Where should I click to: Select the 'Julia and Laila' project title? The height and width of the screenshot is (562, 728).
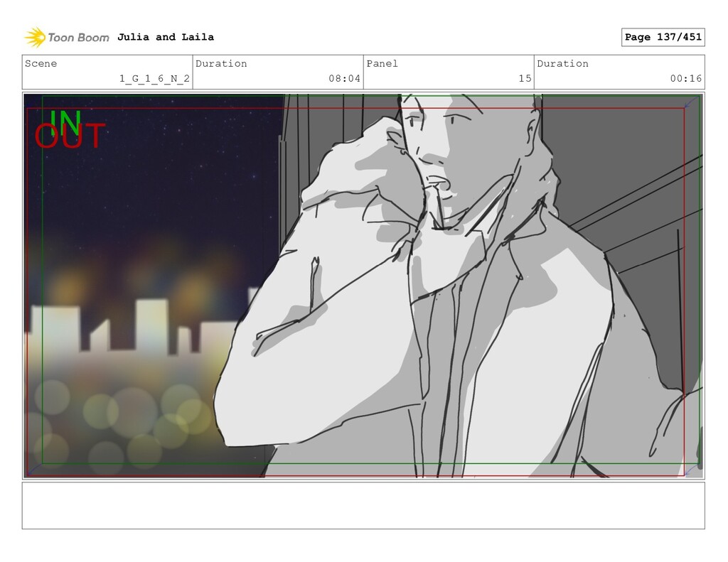[x=165, y=37]
